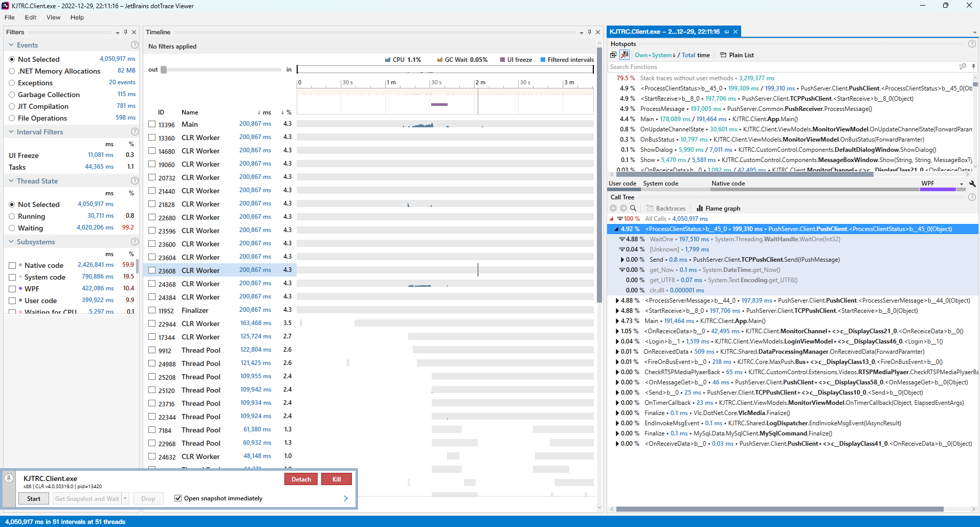This screenshot has height=527, width=980.
Task: Open help for Subsystems section
Action: [x=135, y=242]
